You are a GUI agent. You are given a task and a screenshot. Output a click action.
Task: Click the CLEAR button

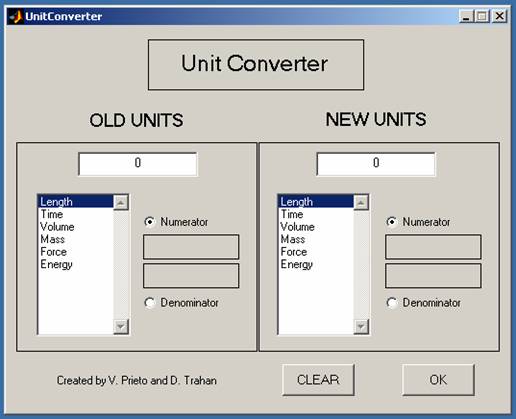point(318,380)
